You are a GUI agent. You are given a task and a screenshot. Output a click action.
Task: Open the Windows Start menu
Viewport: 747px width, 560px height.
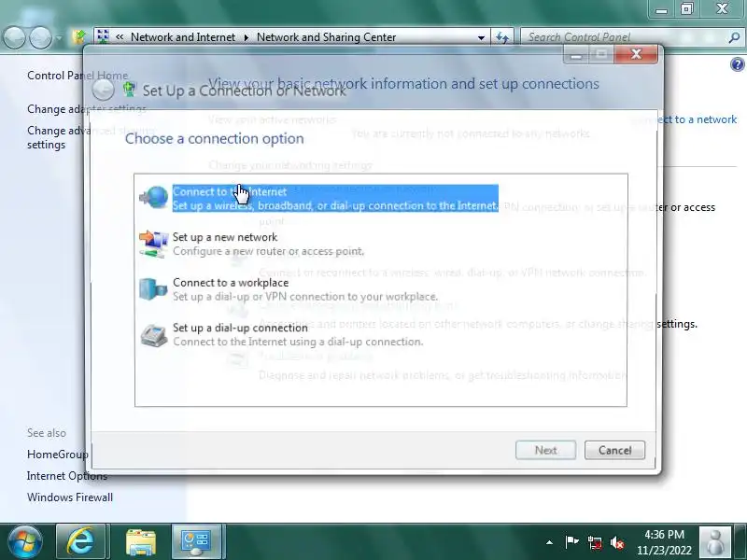coord(24,542)
